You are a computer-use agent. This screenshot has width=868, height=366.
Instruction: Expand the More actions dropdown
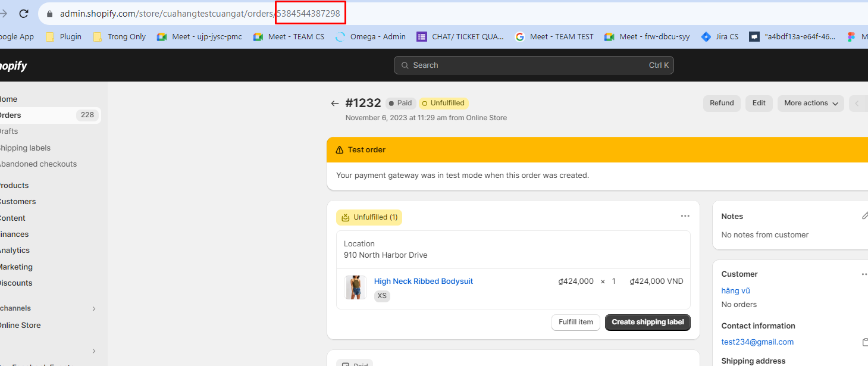(x=810, y=103)
